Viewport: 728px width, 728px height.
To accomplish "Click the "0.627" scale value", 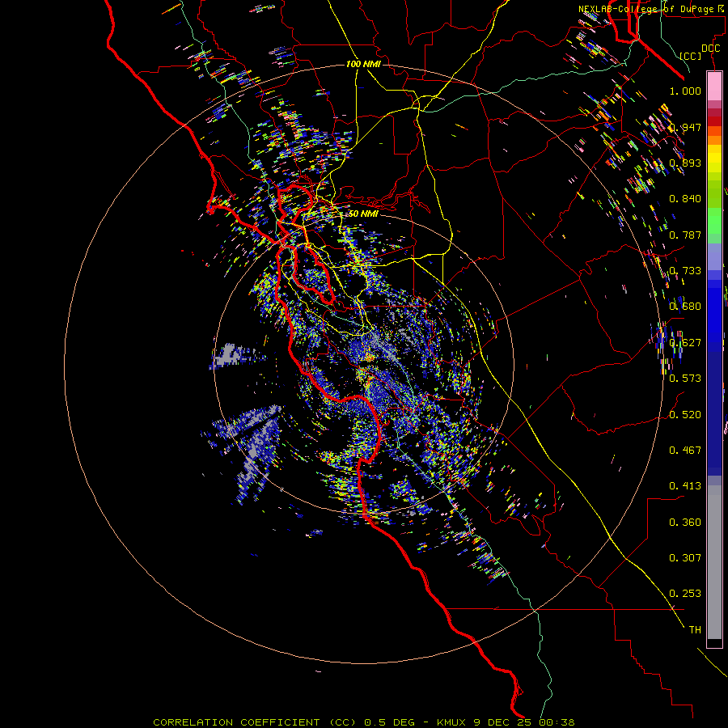I will click(685, 343).
